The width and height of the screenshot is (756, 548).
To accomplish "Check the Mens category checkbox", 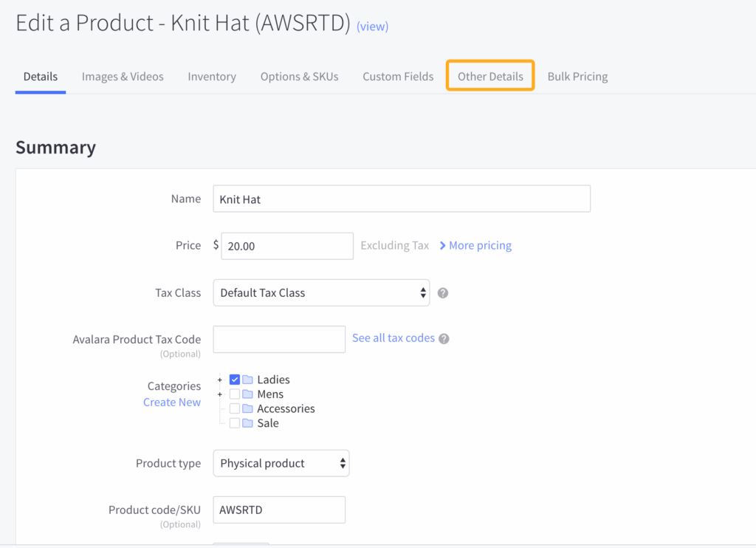I will [235, 394].
